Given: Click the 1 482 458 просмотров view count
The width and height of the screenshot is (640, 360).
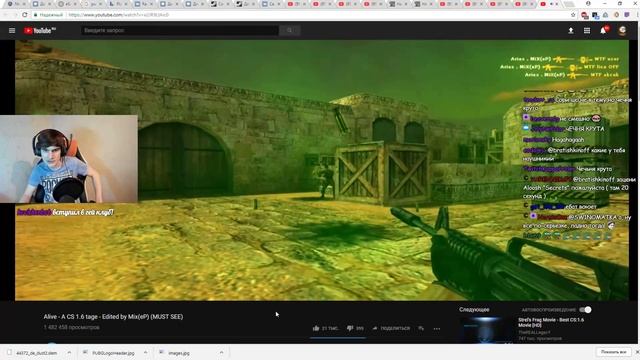Looking at the screenshot, I should coord(71,327).
